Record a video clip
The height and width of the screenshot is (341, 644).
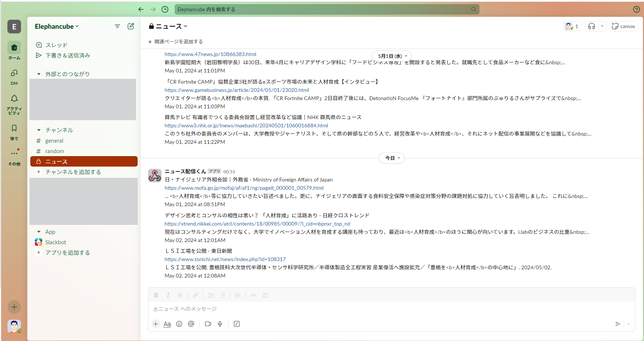[x=208, y=324]
